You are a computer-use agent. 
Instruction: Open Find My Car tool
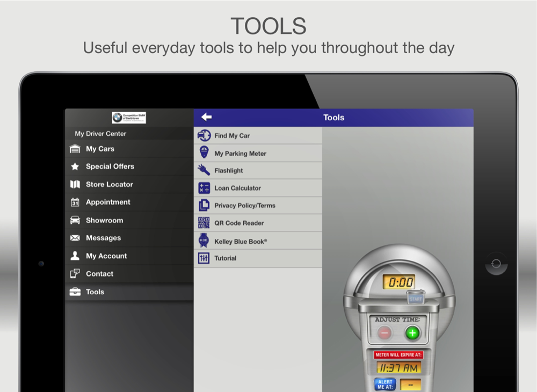(258, 135)
